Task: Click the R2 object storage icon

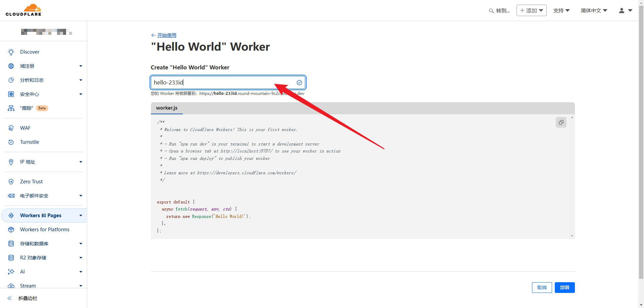Action: pos(11,258)
